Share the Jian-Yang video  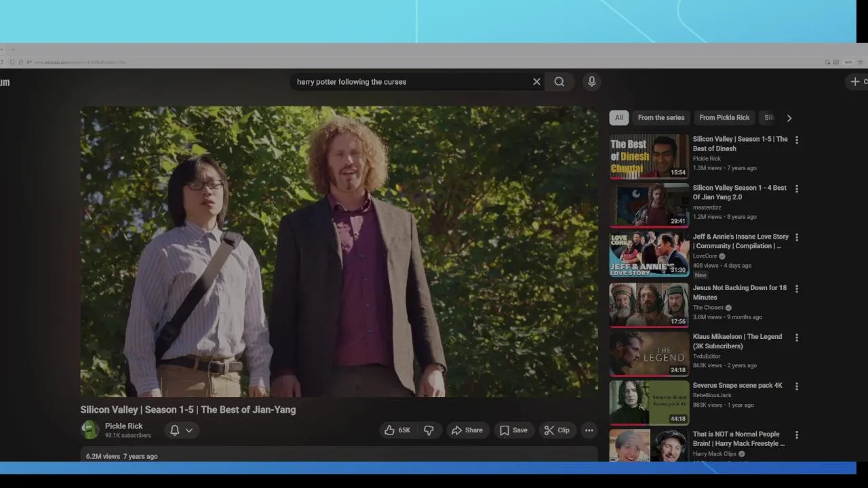coord(467,430)
